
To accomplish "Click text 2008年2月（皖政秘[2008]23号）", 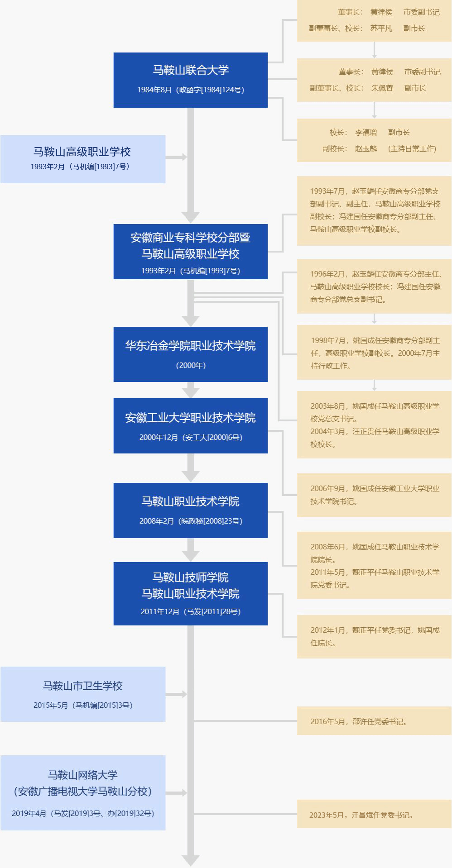I will (x=191, y=521).
